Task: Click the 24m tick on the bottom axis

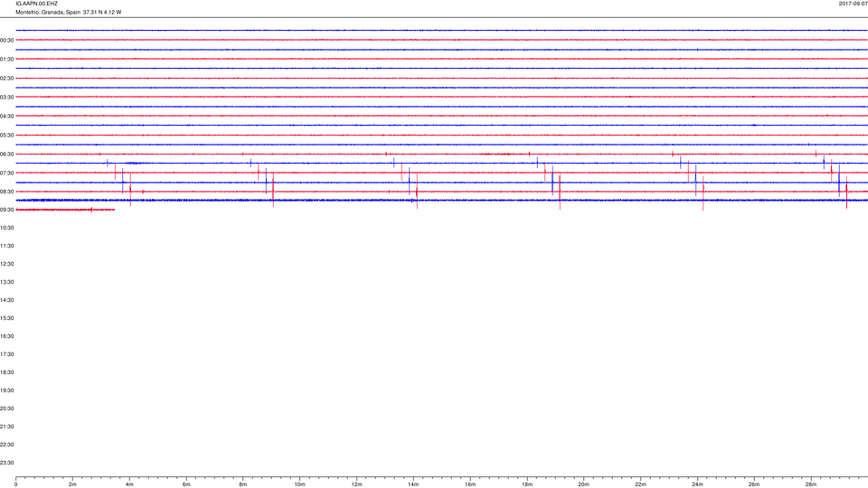Action: (x=697, y=484)
